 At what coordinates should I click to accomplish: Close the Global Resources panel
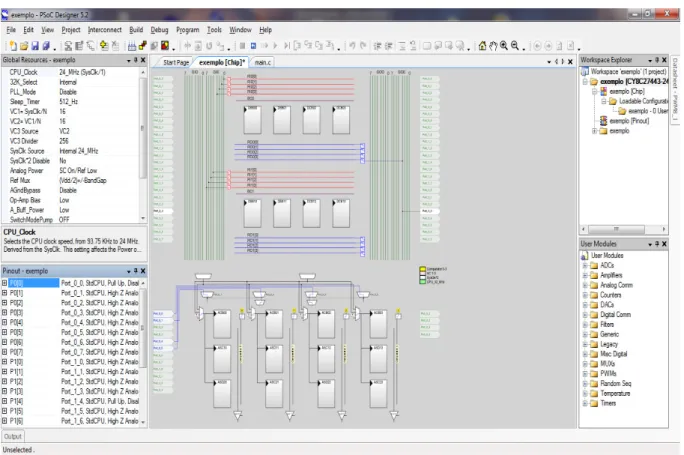coord(143,60)
